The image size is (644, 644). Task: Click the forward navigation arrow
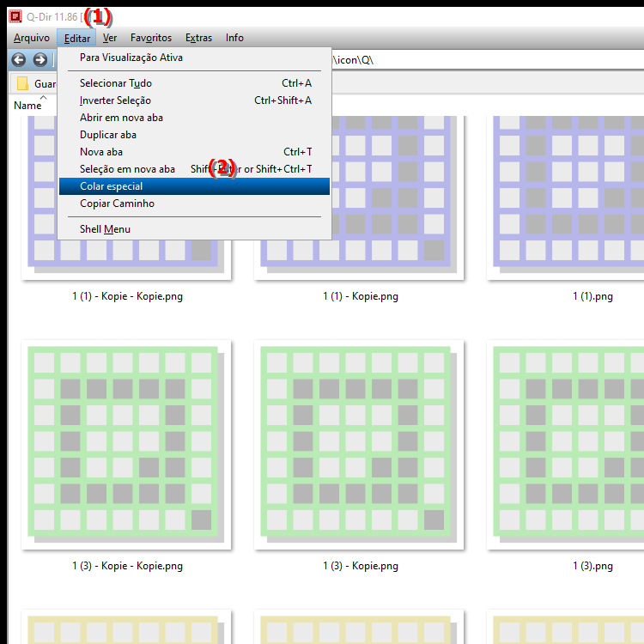pyautogui.click(x=39, y=60)
